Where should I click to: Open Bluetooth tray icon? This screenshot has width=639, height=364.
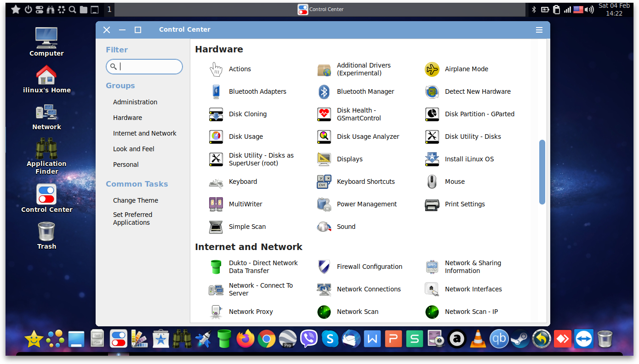click(534, 9)
